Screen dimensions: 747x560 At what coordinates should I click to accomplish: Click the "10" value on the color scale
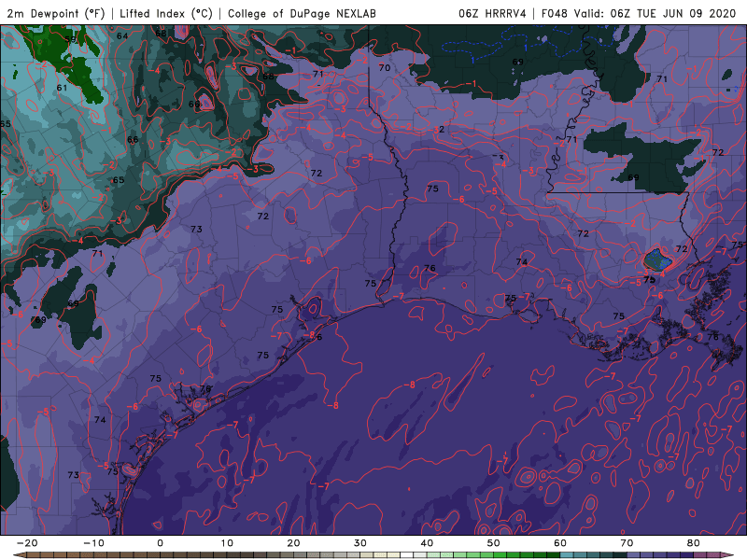(227, 543)
